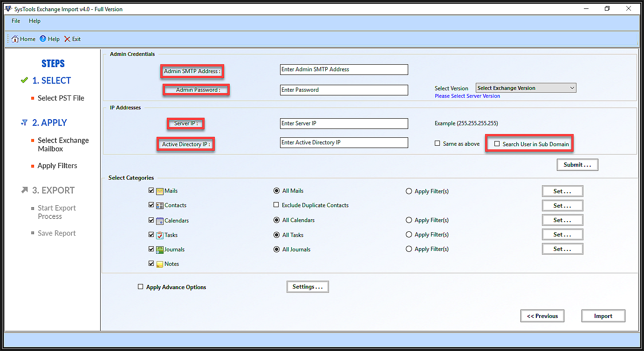Screen dimensions: 644x351
Task: Click the red Exit X icon
Action: (67, 39)
